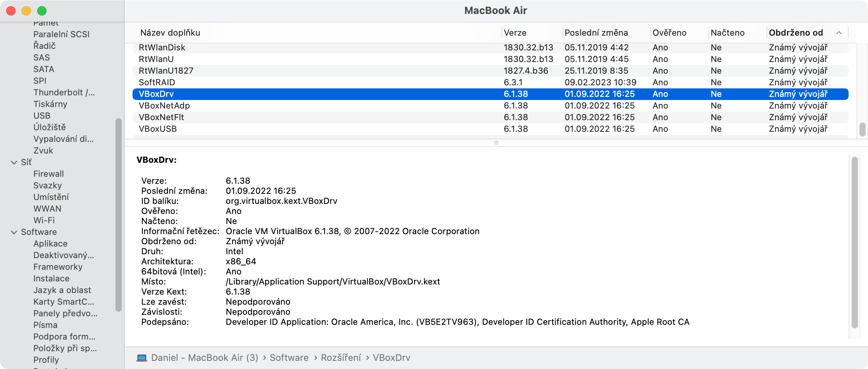Open Firewall under Síť
868x369 pixels.
pos(48,174)
